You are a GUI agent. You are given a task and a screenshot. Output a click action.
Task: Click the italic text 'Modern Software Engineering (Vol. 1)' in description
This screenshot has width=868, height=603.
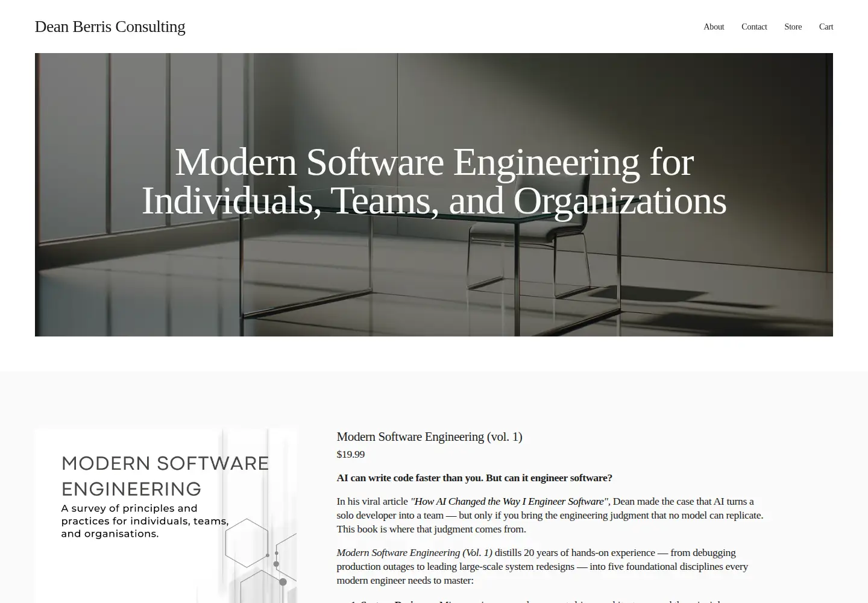pyautogui.click(x=414, y=552)
